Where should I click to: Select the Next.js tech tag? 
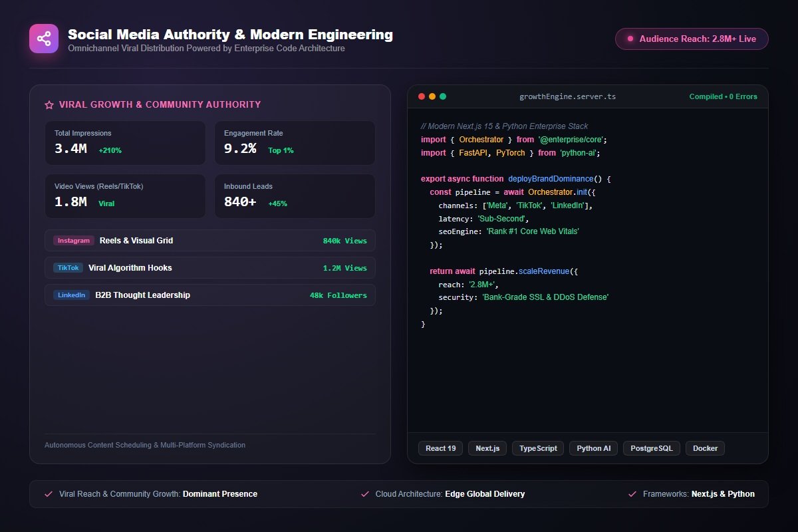tap(487, 448)
